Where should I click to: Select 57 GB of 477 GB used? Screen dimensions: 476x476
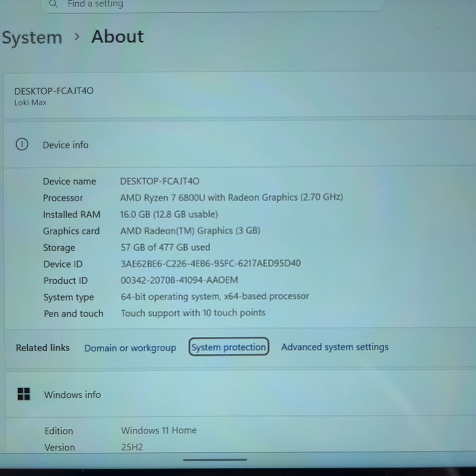pyautogui.click(x=165, y=247)
